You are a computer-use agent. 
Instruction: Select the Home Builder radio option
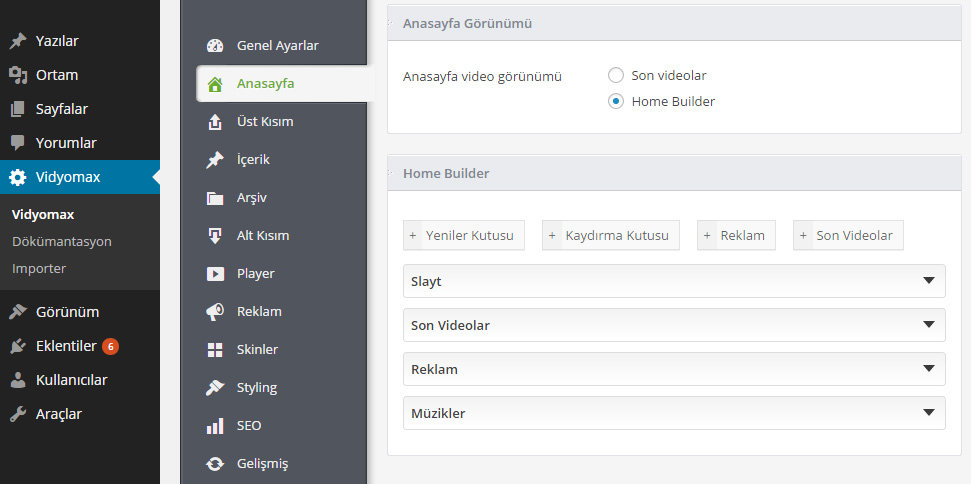(616, 102)
